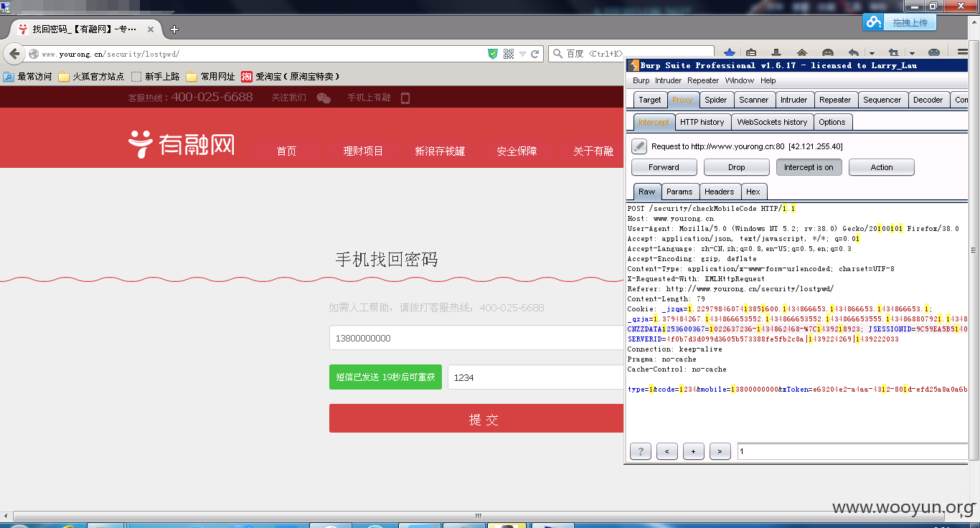Open a new browser tab with plus icon
Viewport: 980px width, 528px height.
[174, 29]
